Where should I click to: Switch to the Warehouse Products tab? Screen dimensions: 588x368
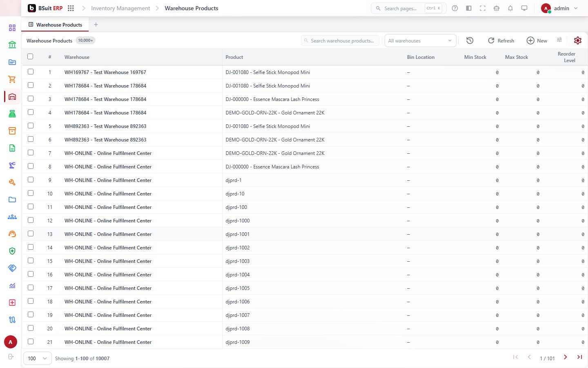pos(55,25)
